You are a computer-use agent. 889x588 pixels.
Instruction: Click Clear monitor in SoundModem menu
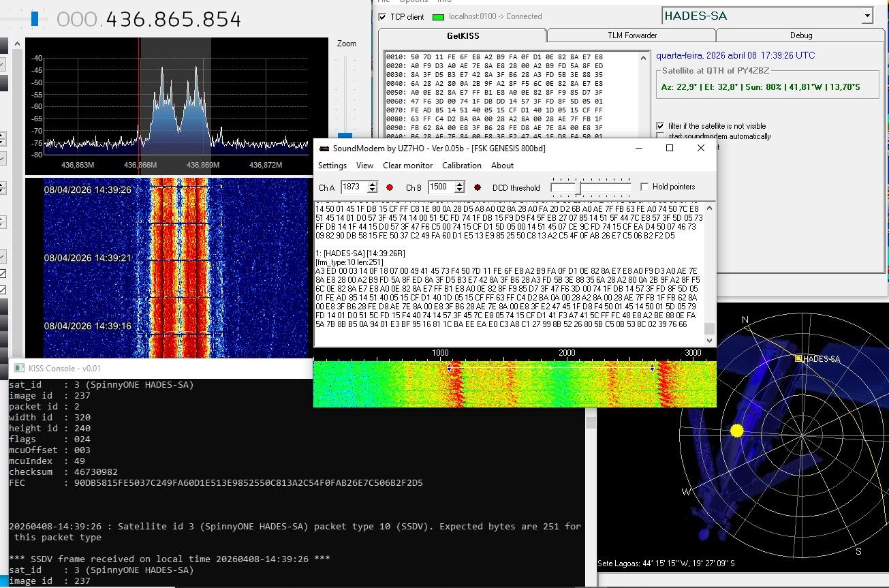407,166
